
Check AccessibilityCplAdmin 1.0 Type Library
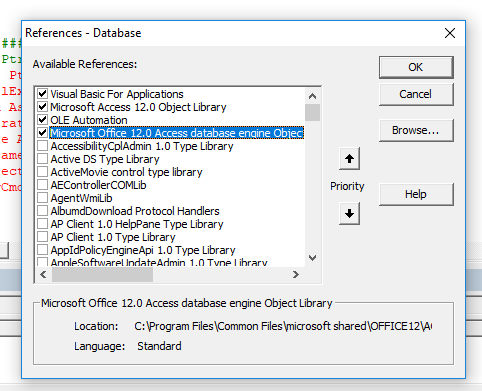click(x=42, y=146)
